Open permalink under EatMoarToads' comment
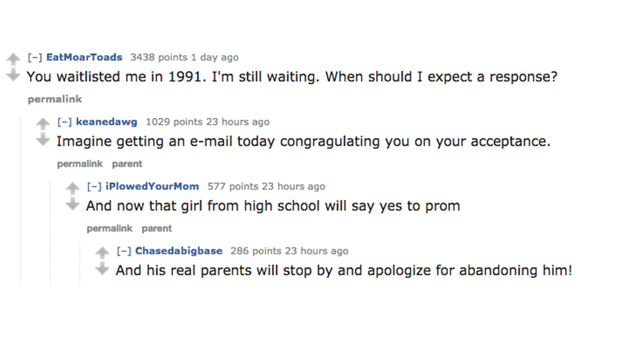 [x=55, y=99]
